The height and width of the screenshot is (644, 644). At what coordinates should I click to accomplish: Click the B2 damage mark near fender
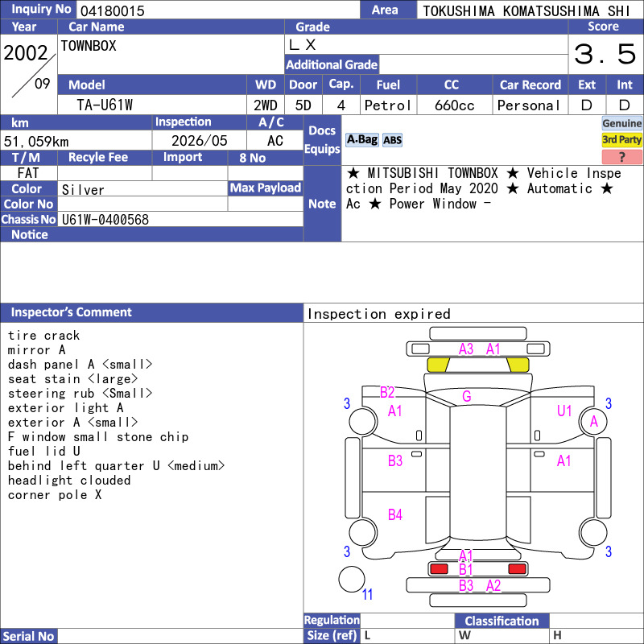pyautogui.click(x=387, y=392)
